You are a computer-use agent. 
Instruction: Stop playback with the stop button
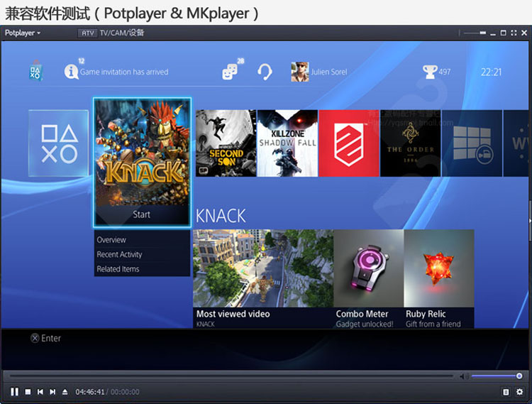click(x=28, y=392)
